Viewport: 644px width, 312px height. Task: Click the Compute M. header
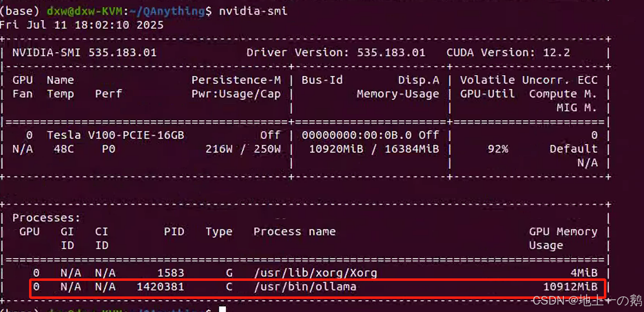pyautogui.click(x=563, y=94)
